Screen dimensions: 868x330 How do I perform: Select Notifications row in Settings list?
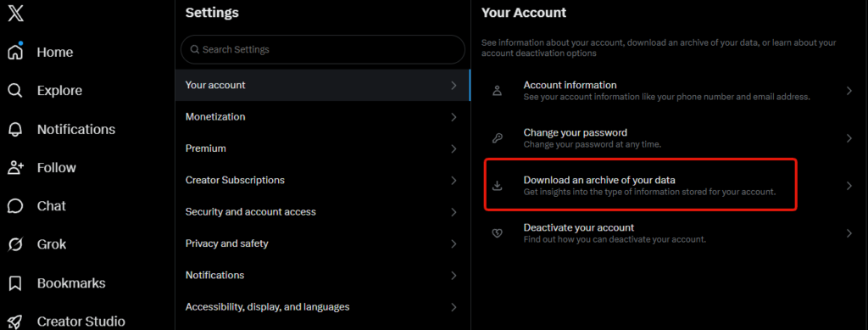point(323,275)
